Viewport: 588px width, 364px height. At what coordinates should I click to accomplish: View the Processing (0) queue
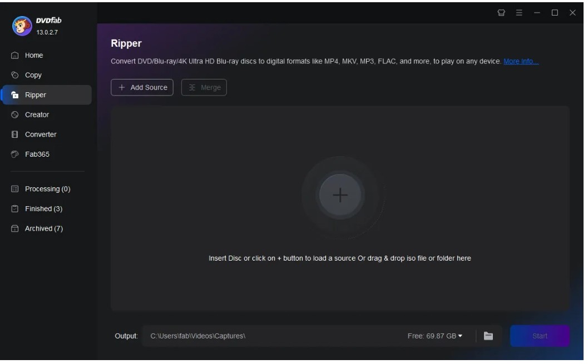46,188
